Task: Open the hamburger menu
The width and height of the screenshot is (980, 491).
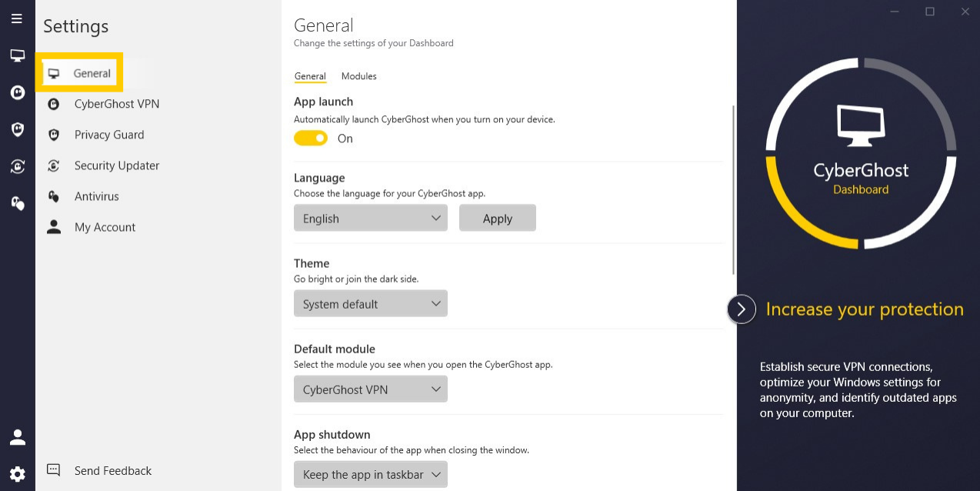Action: 17,18
